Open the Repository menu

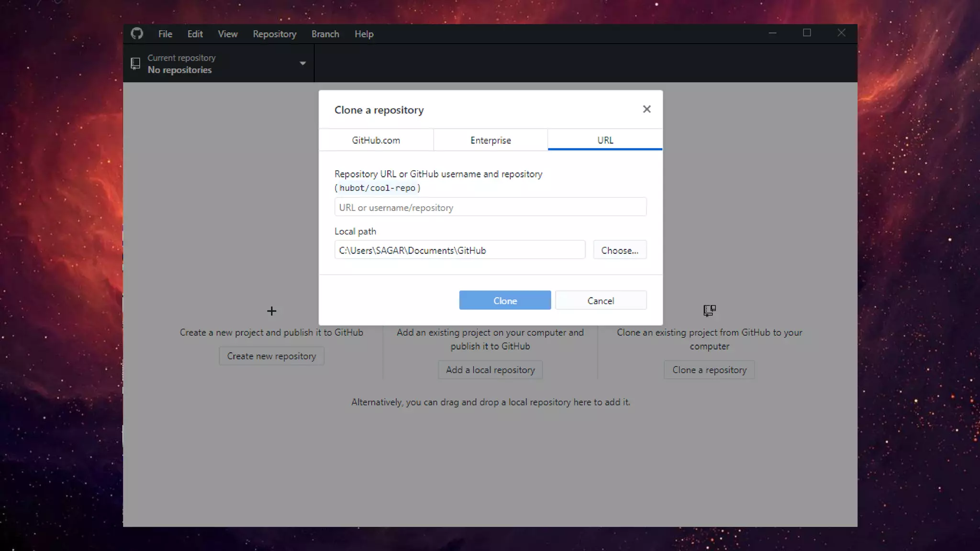coord(274,34)
